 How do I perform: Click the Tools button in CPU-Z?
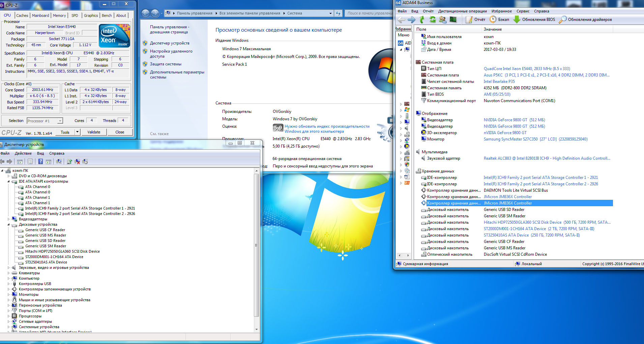[65, 132]
